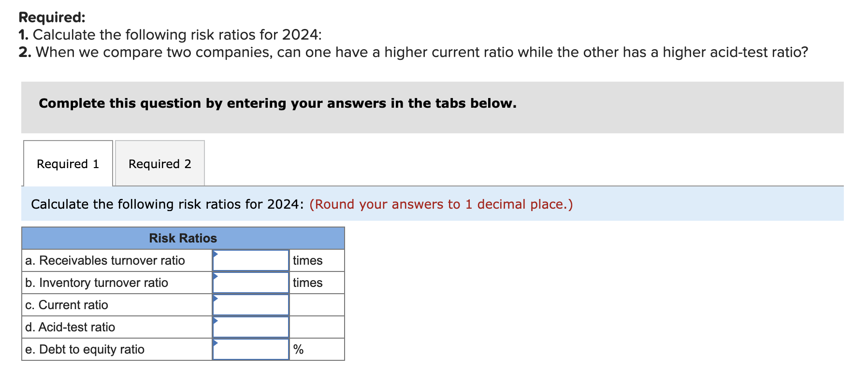
Task: Click the 'times' label beside Inventory turnover
Action: click(307, 283)
